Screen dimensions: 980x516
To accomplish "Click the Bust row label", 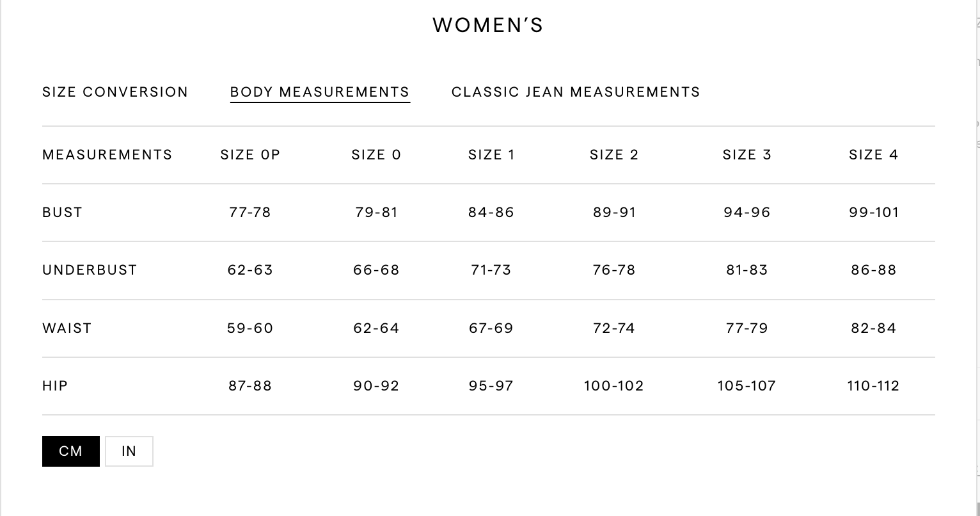I will (63, 213).
